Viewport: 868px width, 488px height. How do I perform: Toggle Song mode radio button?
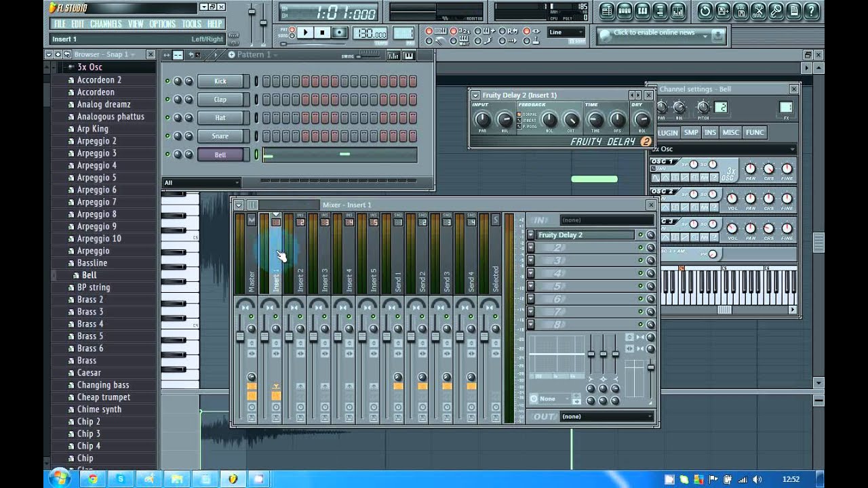tap(292, 36)
